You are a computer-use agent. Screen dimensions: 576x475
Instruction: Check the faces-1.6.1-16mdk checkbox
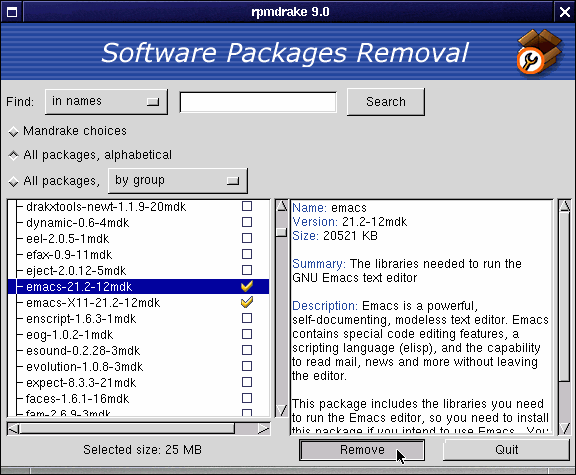coord(247,398)
